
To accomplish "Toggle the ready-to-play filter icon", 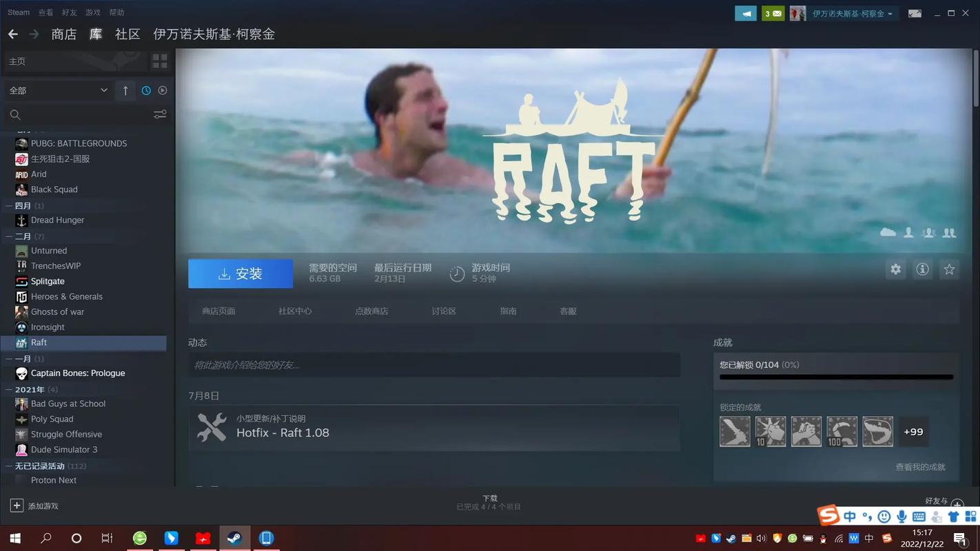I will click(163, 90).
